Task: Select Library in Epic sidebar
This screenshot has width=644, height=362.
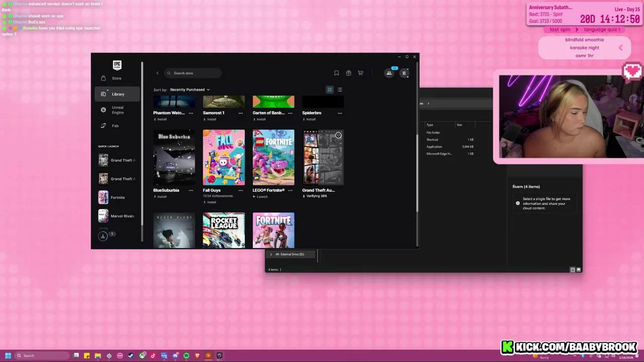Action: coord(117,94)
